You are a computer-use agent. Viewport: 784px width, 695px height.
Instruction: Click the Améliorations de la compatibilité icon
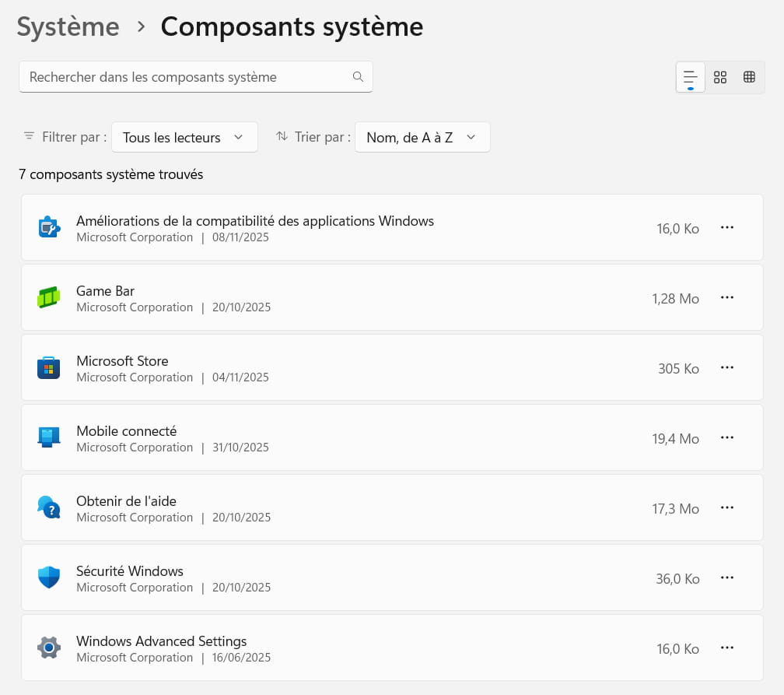(49, 227)
